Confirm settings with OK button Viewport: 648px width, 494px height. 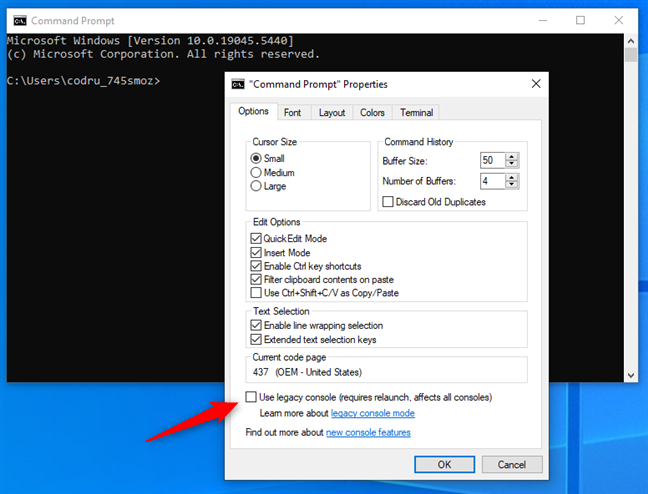[444, 464]
